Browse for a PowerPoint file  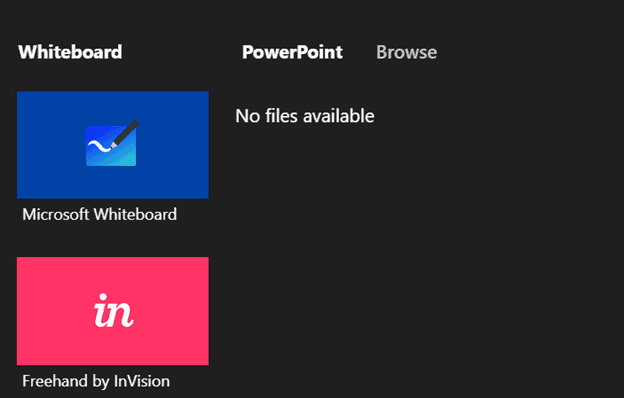coord(406,52)
